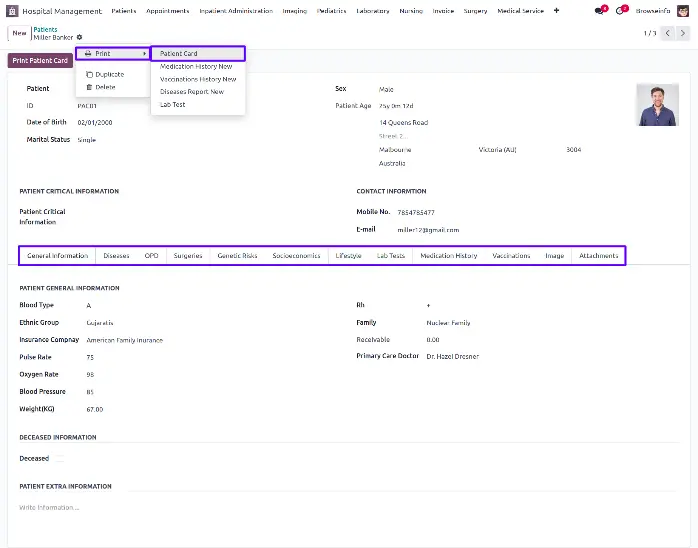Open the Medication History tab
Screen dimensions: 698x548
(x=448, y=256)
